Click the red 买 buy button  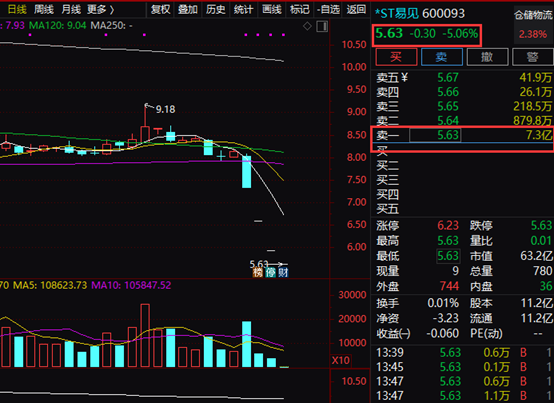(396, 57)
